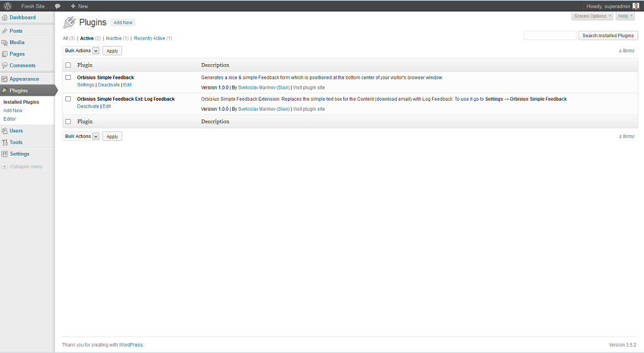Open the Media menu item
The image size is (644, 353).
coord(17,42)
